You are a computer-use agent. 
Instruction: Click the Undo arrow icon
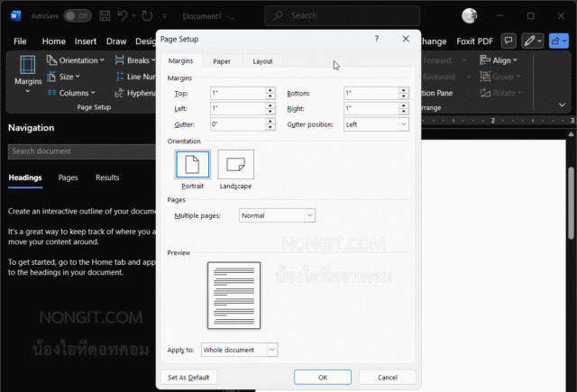pyautogui.click(x=123, y=15)
